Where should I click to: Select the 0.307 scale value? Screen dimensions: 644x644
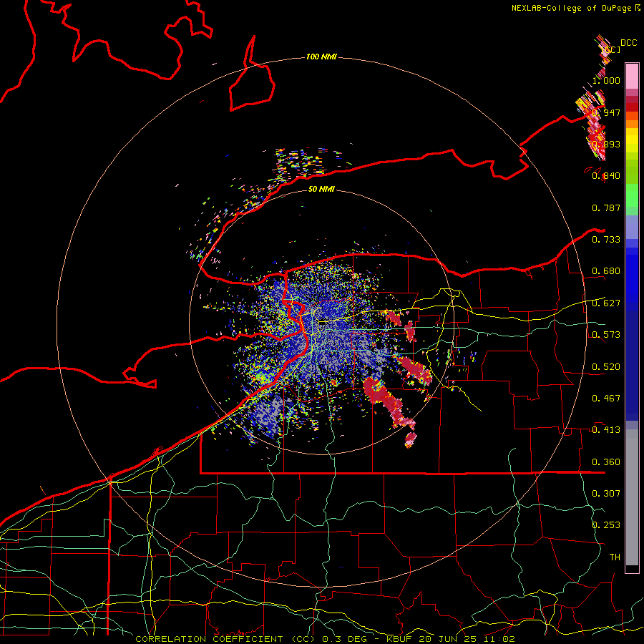point(606,493)
